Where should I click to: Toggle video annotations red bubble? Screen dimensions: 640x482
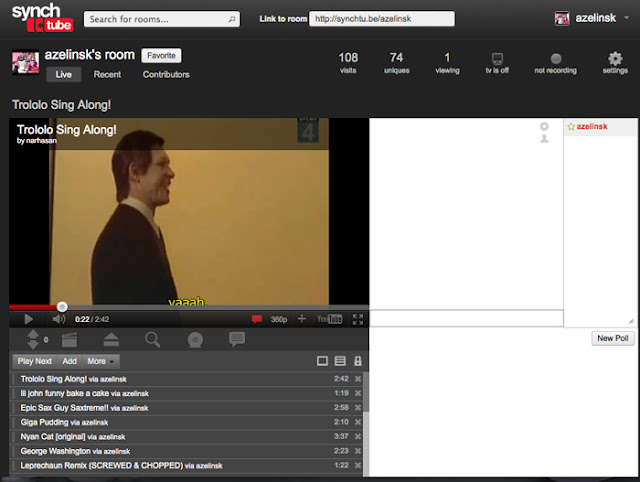point(257,319)
